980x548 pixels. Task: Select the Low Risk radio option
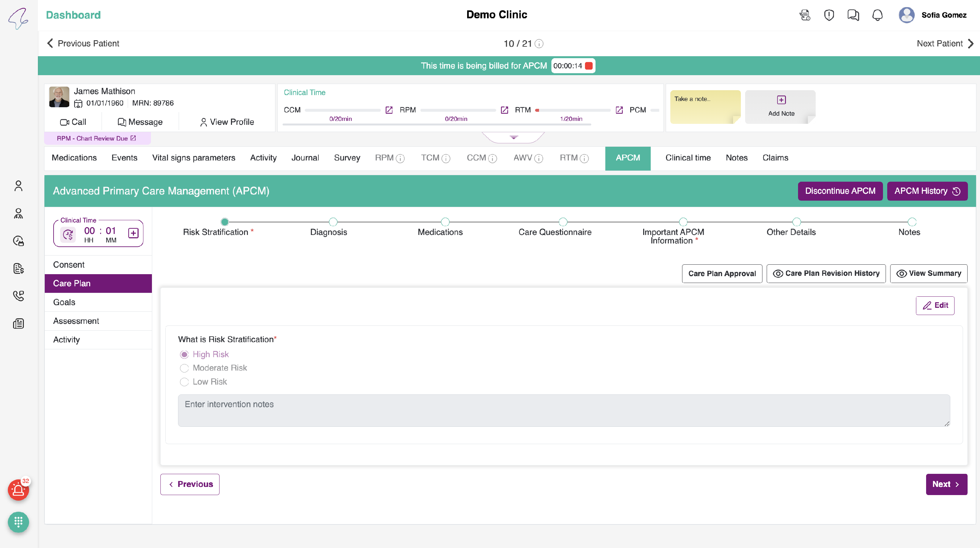click(x=184, y=382)
